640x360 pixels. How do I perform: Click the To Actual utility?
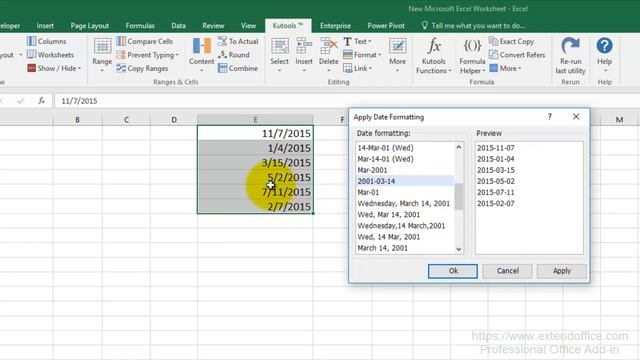point(238,41)
